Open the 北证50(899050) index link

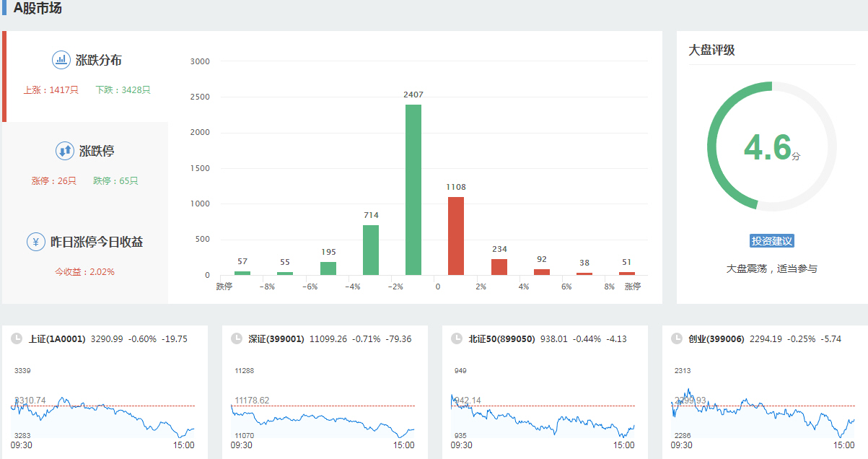pyautogui.click(x=501, y=338)
